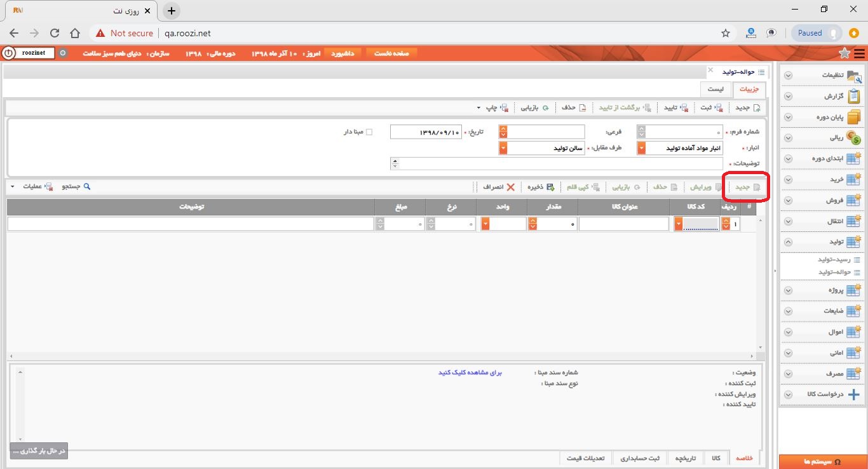Go to صفحه نخست home page button
The image size is (868, 469).
(391, 53)
